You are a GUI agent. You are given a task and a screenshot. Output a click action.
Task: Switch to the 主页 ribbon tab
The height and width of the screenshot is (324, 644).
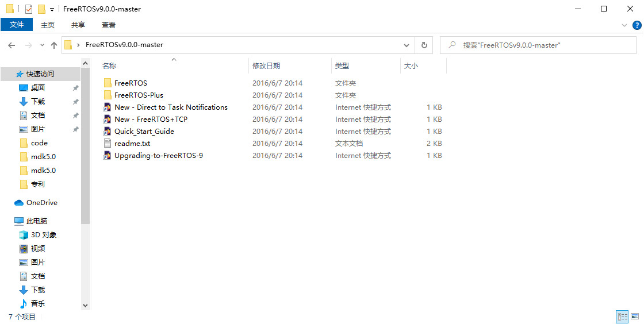point(48,25)
